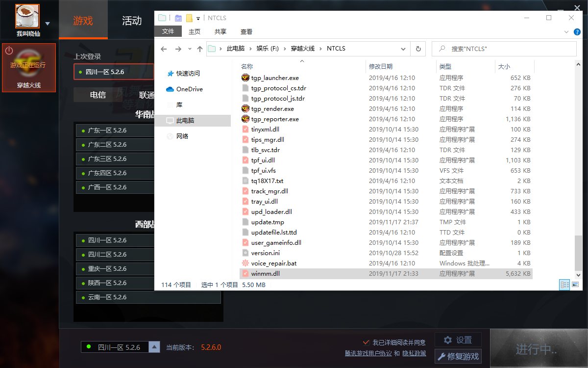
Task: Open launcher 设置 settings button
Action: tap(458, 340)
